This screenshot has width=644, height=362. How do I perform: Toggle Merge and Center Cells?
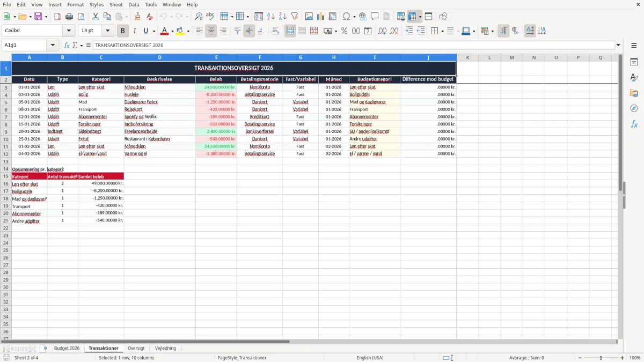(290, 31)
